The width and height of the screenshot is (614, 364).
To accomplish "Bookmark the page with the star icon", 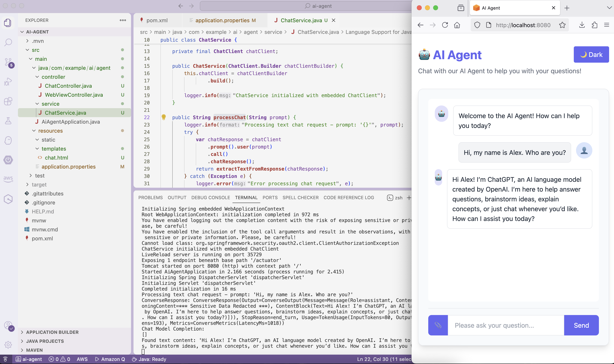I will pos(562,25).
